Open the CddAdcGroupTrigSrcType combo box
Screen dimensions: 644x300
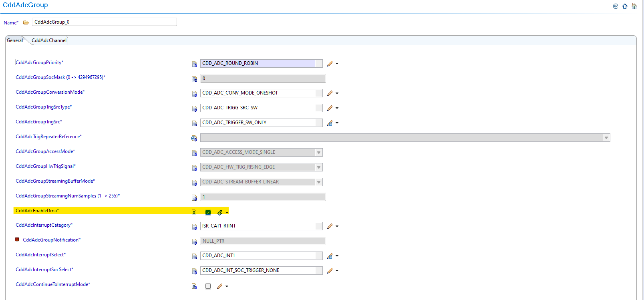point(261,108)
